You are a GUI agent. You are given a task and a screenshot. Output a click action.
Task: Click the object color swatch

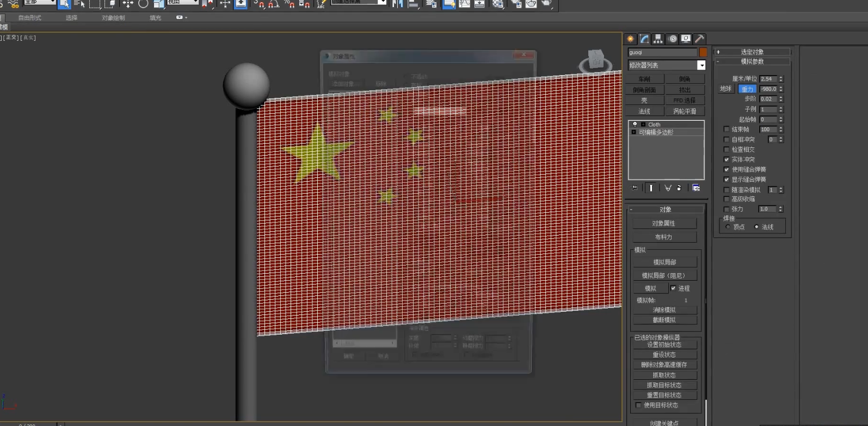[703, 52]
